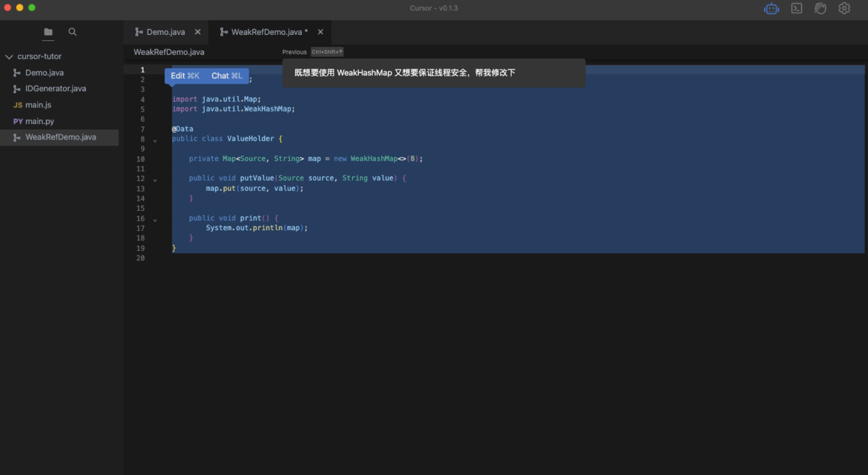
Task: Open the settings gear icon
Action: click(845, 8)
